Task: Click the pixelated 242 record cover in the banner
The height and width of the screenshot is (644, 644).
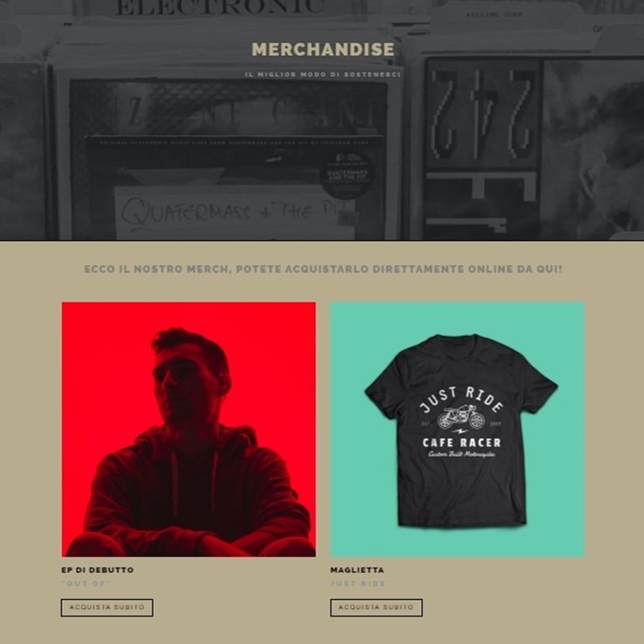Action: pos(481,148)
